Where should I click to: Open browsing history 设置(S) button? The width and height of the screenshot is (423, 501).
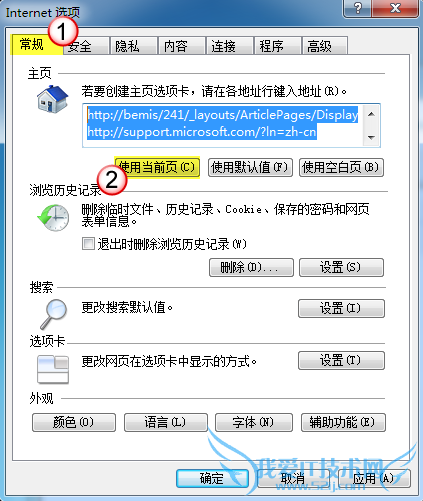point(341,267)
